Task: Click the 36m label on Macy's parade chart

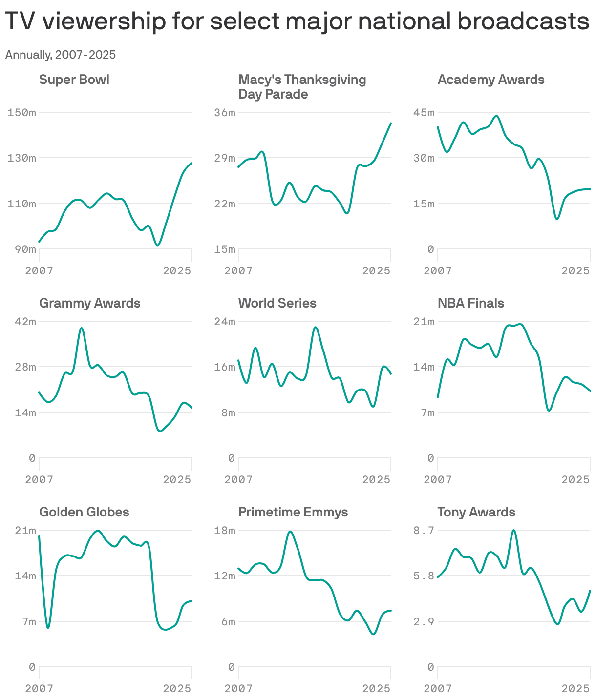Action: coord(225,112)
